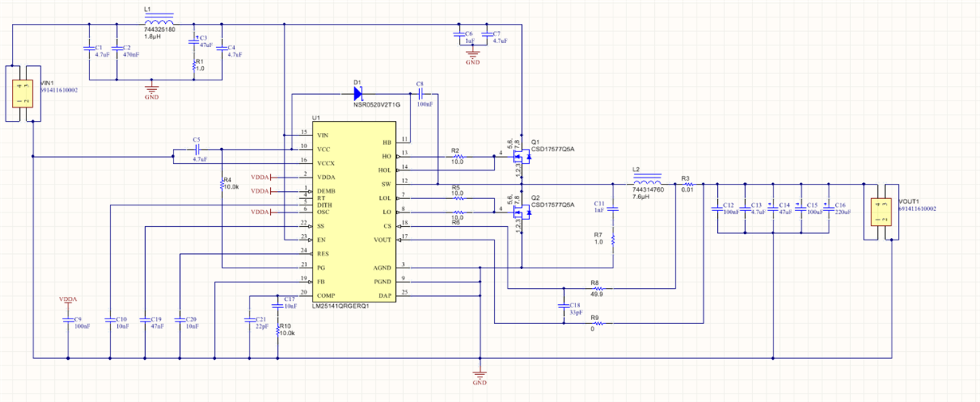Image resolution: width=980 pixels, height=402 pixels.
Task: Select the L2 inductor symbol
Action: pyautogui.click(x=646, y=181)
